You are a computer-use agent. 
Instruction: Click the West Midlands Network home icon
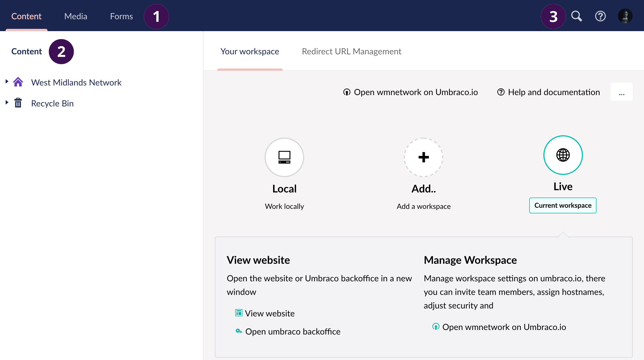[18, 82]
